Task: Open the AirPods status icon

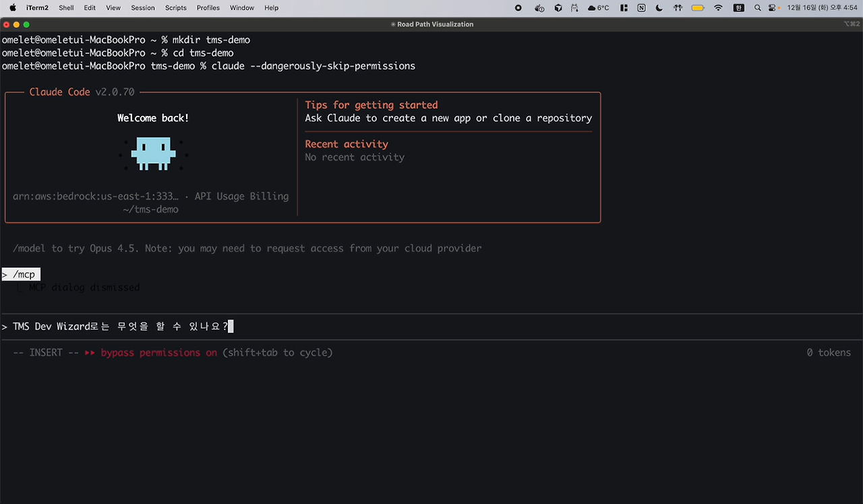Action: tap(677, 8)
